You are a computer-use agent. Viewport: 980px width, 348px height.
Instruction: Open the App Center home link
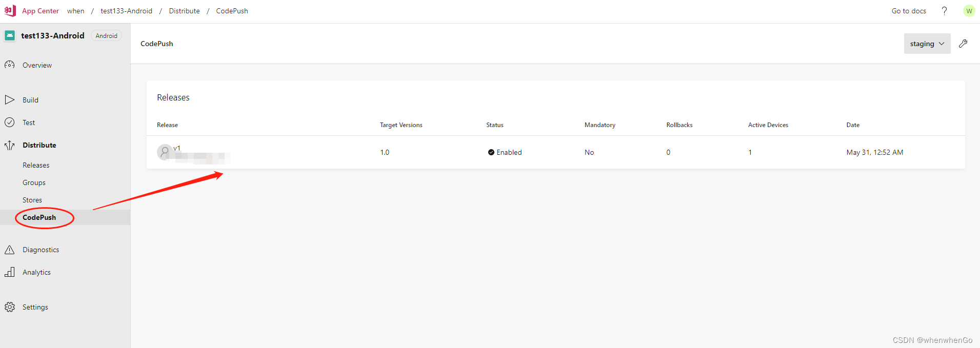pyautogui.click(x=41, y=11)
